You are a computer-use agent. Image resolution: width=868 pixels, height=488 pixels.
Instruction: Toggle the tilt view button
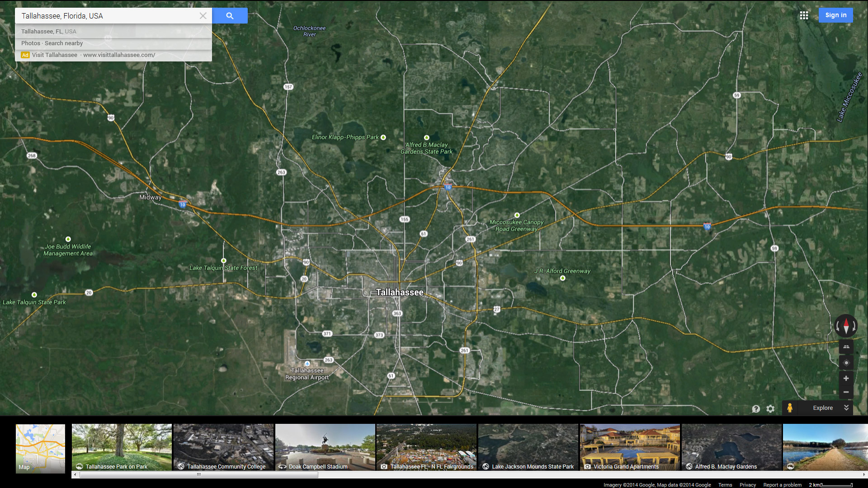tap(846, 347)
